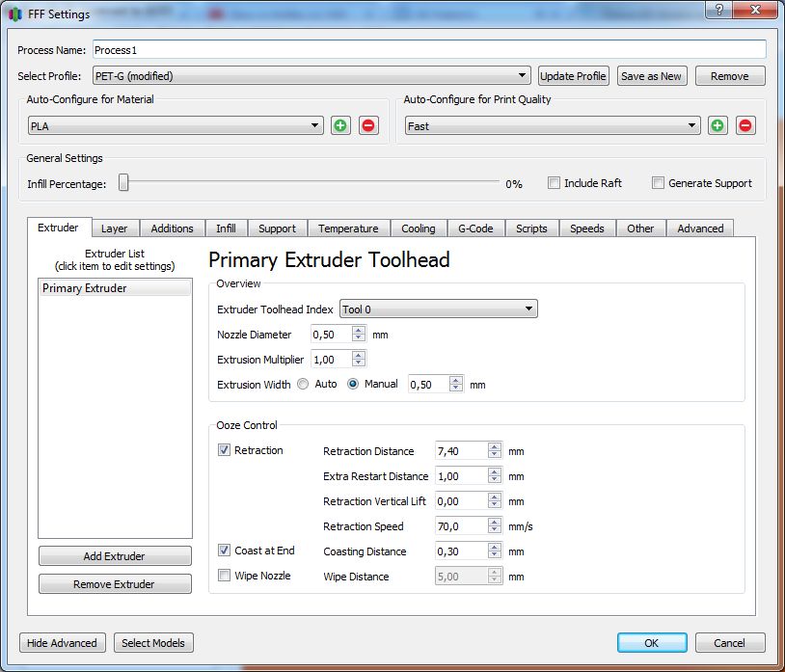Click red remove icon for material auto-configure
Viewport: 785px width, 672px height.
[x=368, y=125]
